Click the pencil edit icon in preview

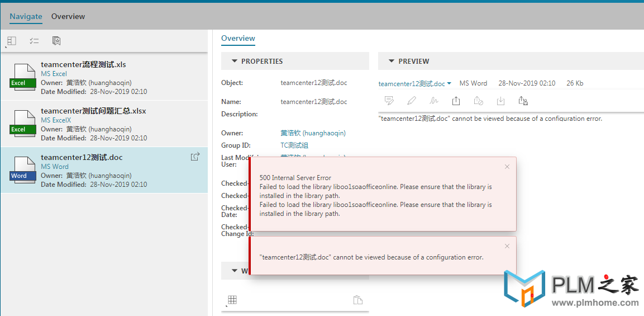click(x=412, y=101)
